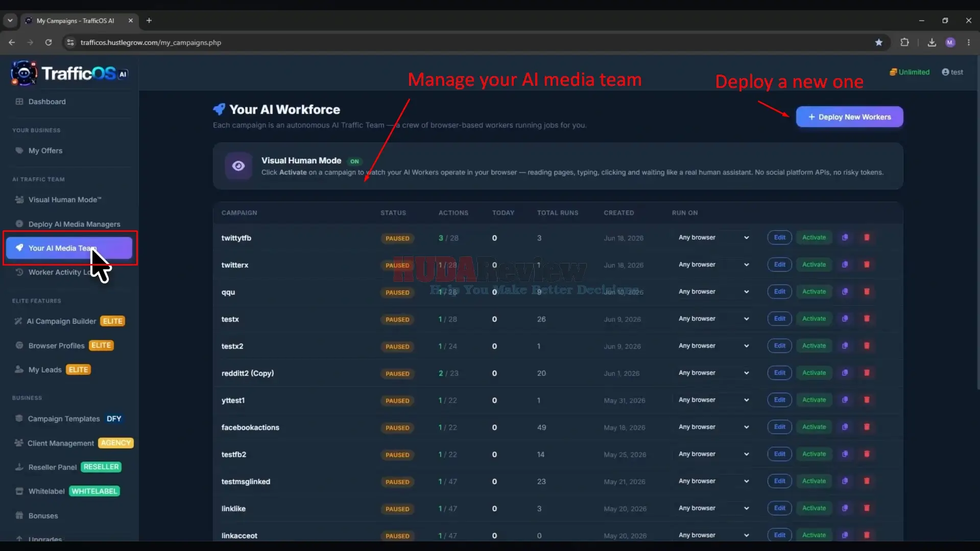Click the eye icon in Visual Human Mode banner
Screen dimensions: 980x551
238,166
